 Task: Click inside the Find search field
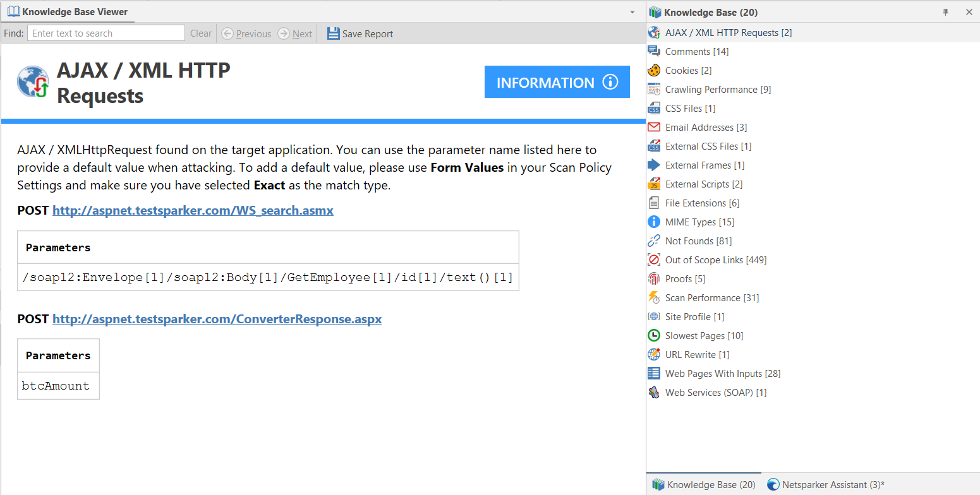pyautogui.click(x=106, y=33)
